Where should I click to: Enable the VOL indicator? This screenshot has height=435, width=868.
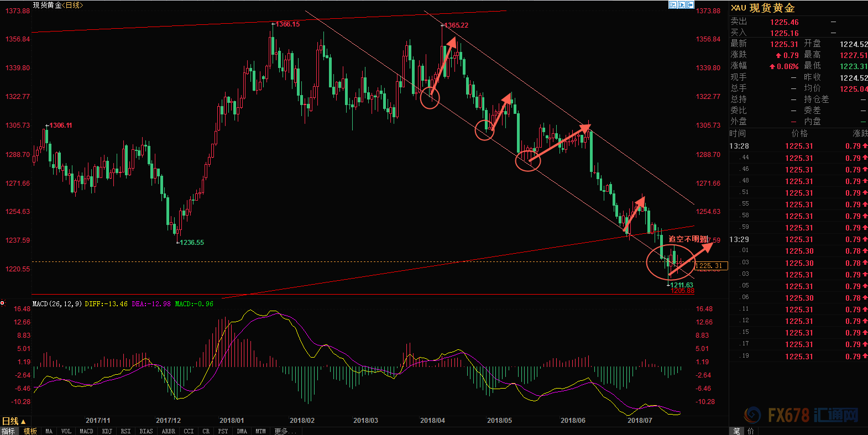pyautogui.click(x=66, y=431)
